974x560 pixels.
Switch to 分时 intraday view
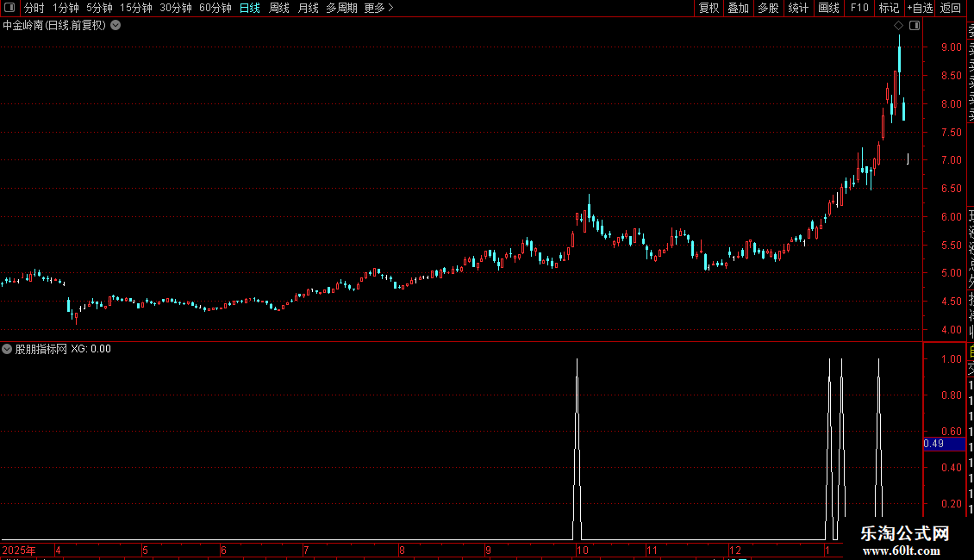(34, 8)
